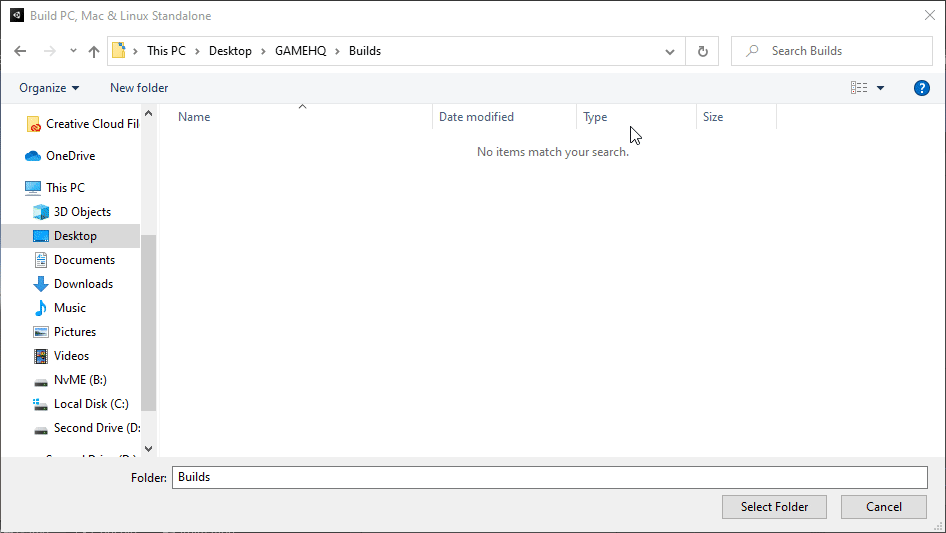Image resolution: width=946 pixels, height=533 pixels.
Task: Open Help with the question mark icon
Action: (x=921, y=88)
